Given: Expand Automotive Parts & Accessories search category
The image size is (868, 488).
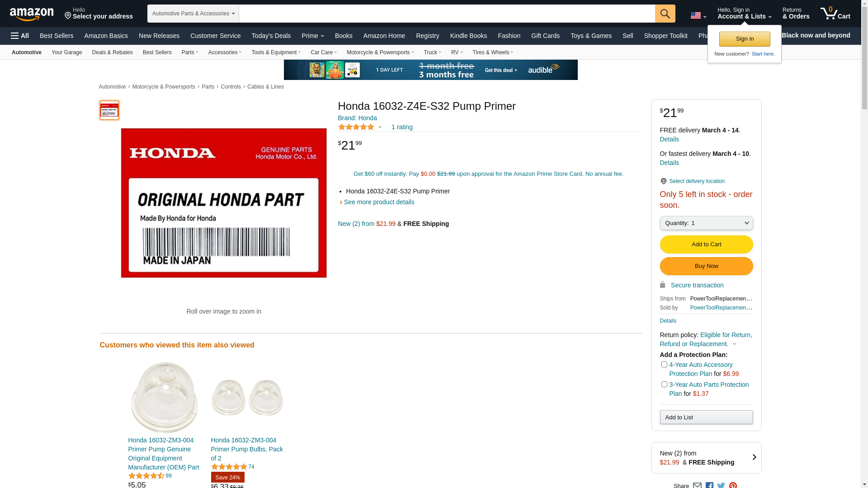Looking at the screenshot, I should pos(193,14).
